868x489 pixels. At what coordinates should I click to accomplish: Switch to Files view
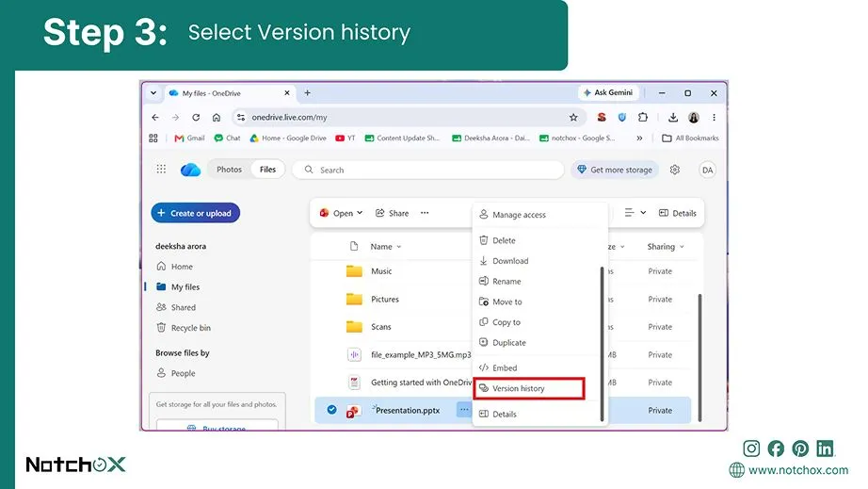267,170
